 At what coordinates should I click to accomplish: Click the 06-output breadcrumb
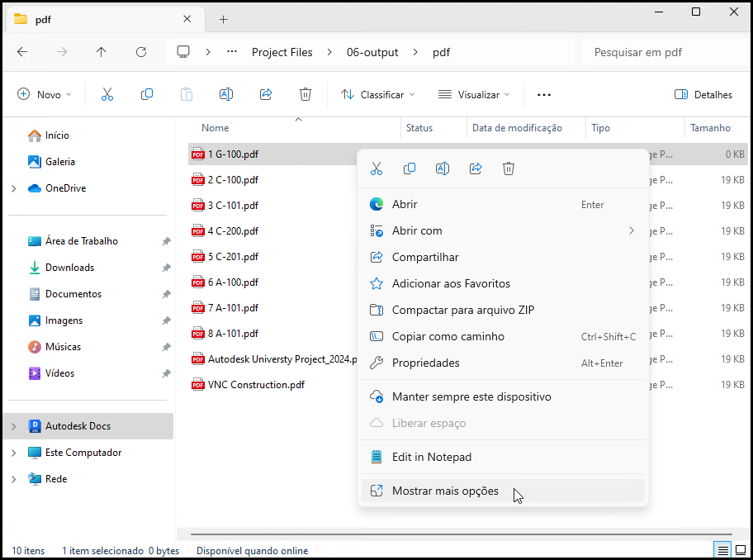372,52
